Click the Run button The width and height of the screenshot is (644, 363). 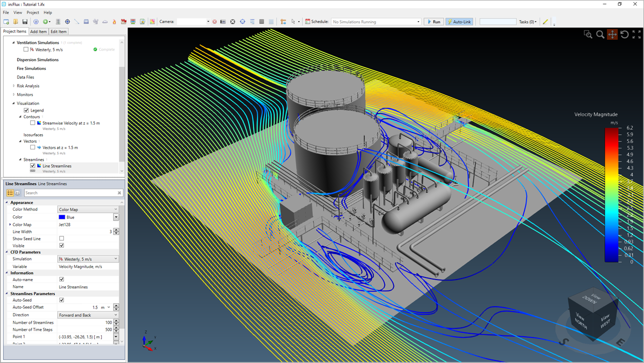point(434,22)
